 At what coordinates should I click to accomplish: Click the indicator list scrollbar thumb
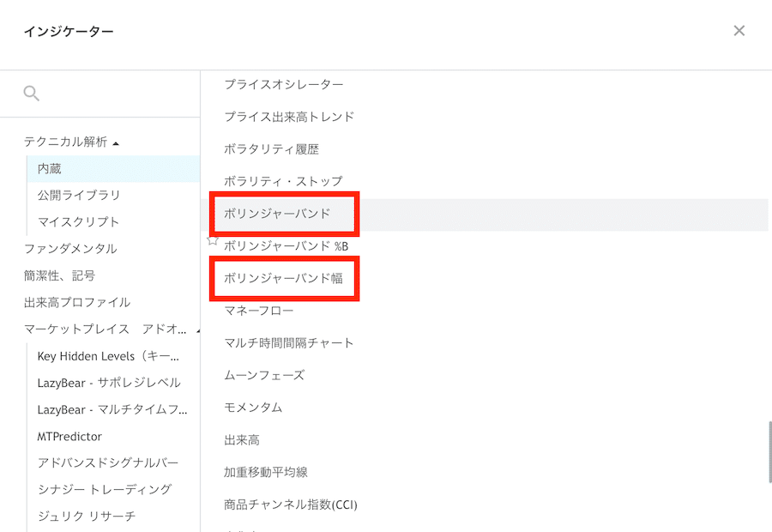[x=769, y=451]
